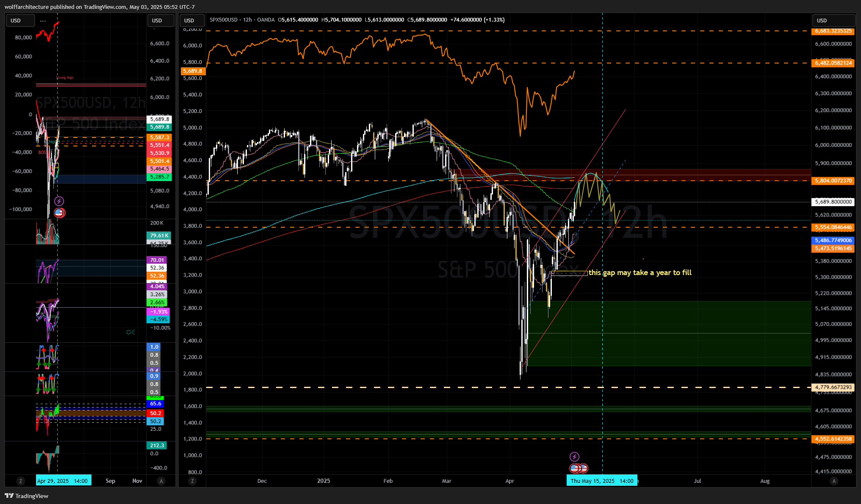Click the Apr 29, 2025 14:00 date label in the left panel

[63, 481]
